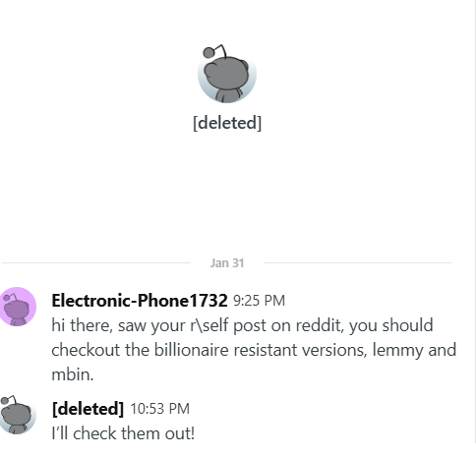Click the word "mbin." in the message
476x457 pixels.
(x=73, y=374)
